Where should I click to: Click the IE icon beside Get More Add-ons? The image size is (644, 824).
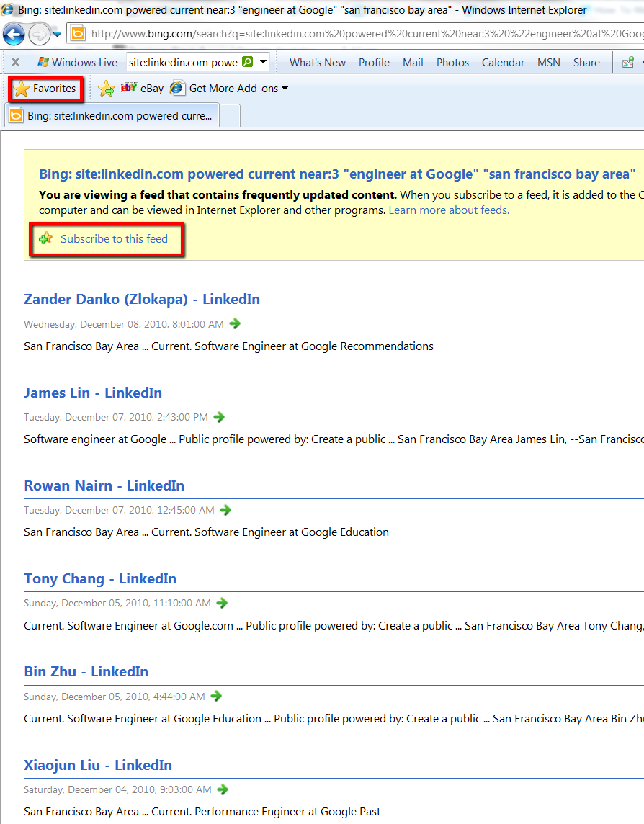click(x=178, y=89)
